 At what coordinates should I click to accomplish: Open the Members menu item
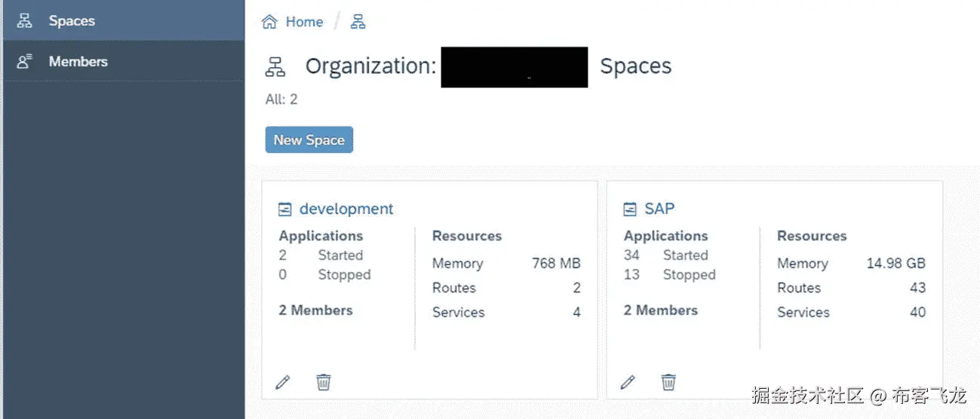[x=78, y=62]
